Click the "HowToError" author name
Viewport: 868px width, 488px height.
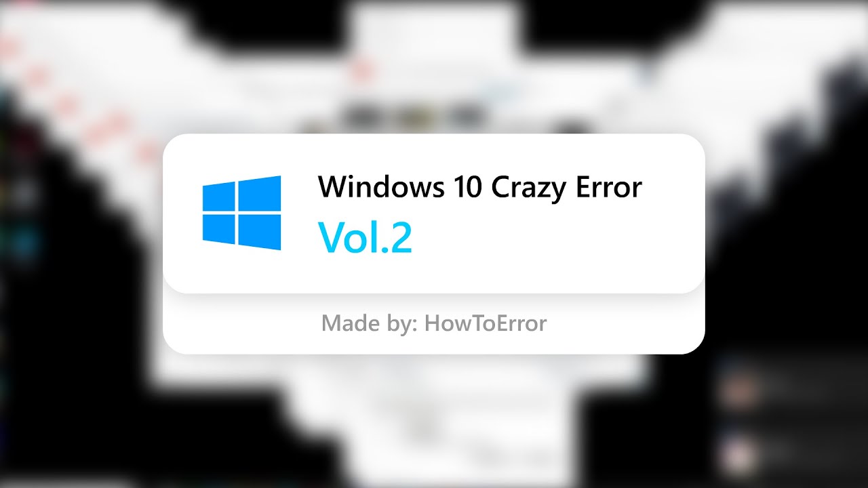tap(486, 323)
